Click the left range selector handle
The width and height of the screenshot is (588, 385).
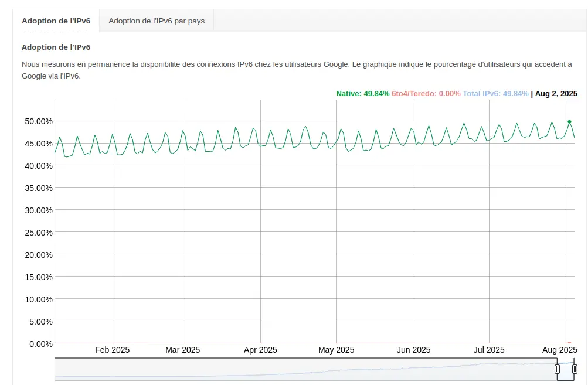pos(557,369)
